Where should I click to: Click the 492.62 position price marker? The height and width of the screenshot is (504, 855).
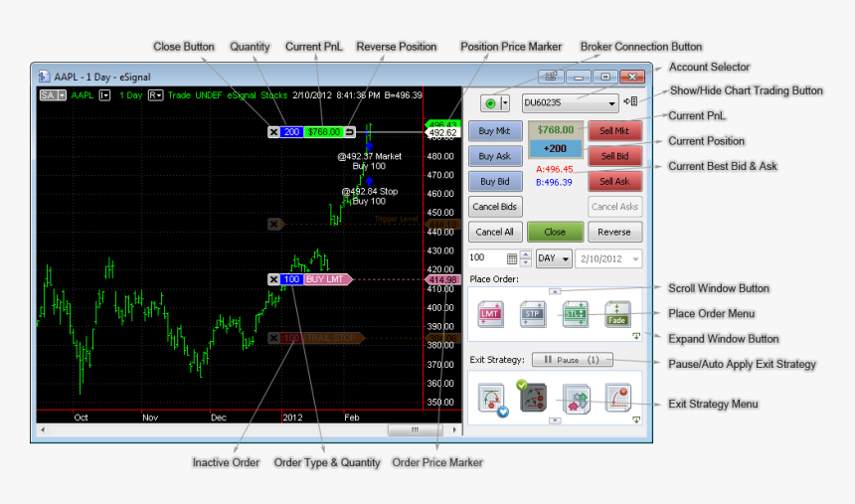(442, 132)
